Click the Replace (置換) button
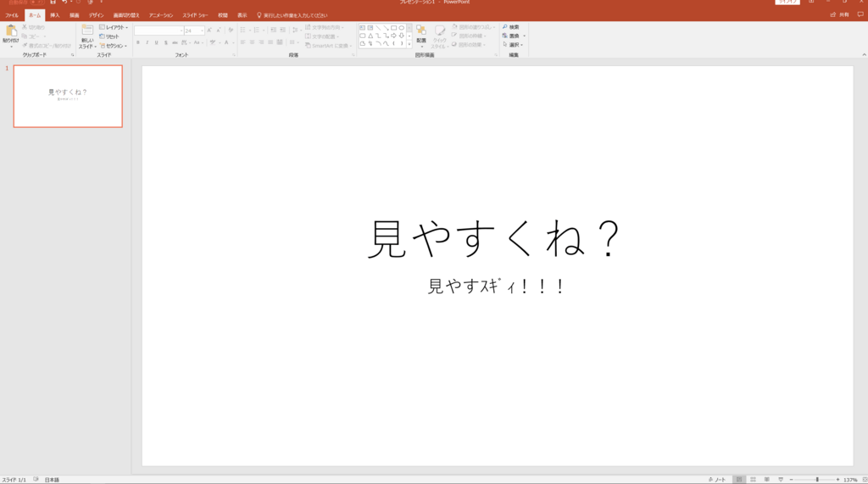The width and height of the screenshot is (868, 484). (x=510, y=36)
